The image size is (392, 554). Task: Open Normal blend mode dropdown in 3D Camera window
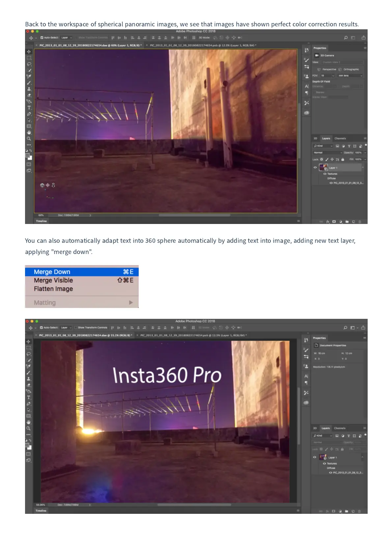click(x=328, y=152)
